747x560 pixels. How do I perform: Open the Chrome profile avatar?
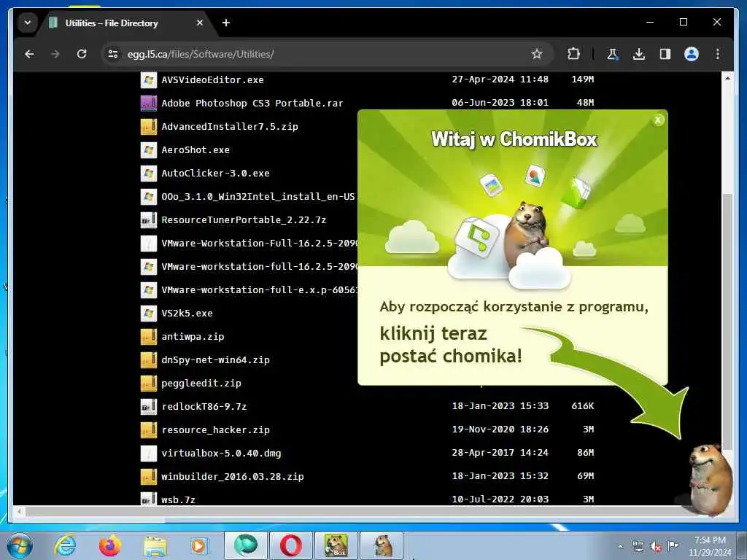(692, 54)
